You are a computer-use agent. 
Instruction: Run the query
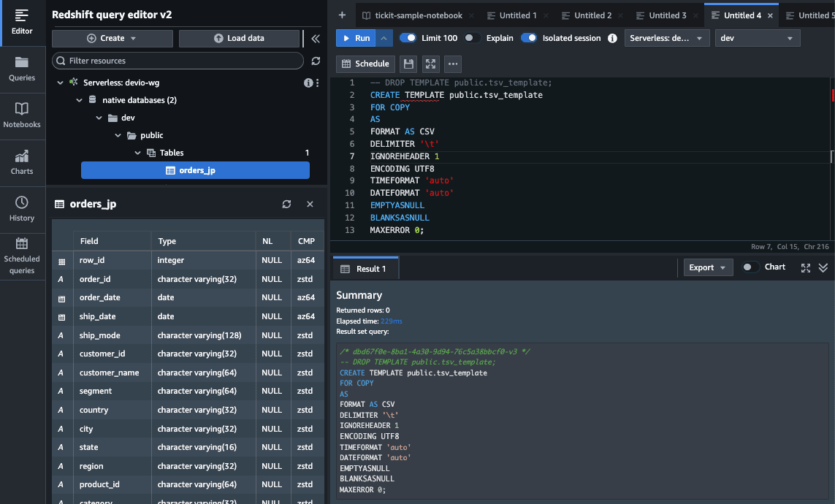tap(357, 38)
